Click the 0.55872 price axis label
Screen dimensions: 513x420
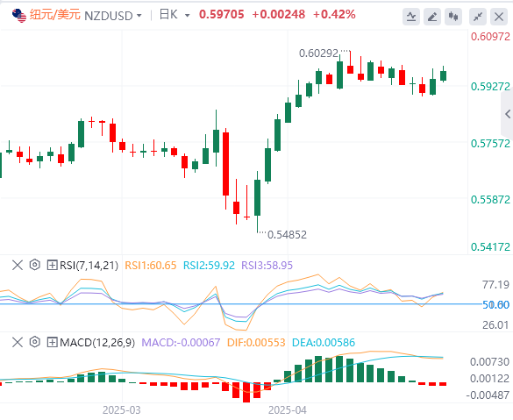click(490, 200)
